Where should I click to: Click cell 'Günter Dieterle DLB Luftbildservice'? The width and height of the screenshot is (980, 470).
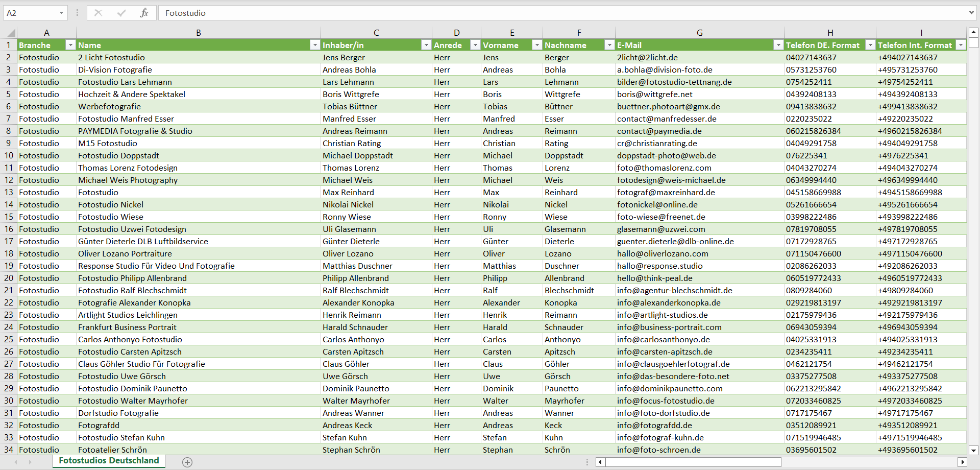click(x=199, y=241)
